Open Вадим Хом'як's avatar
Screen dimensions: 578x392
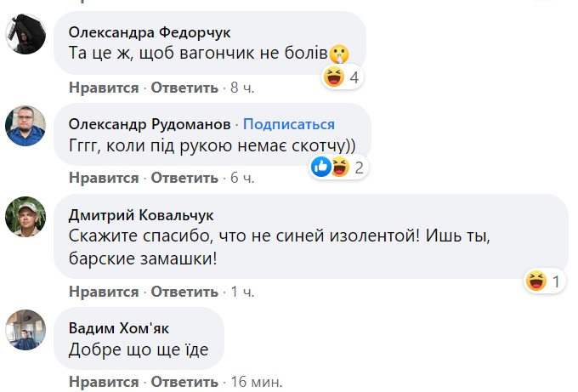(x=25, y=329)
